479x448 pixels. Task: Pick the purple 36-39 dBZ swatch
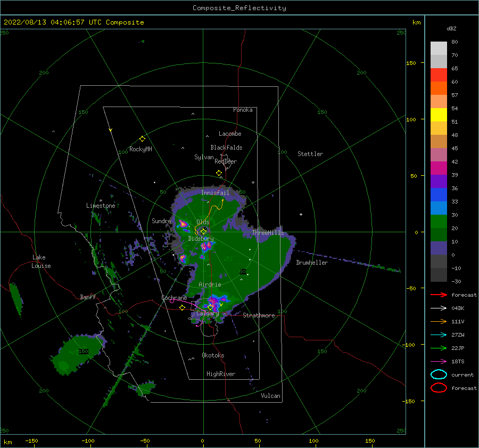[439, 182]
